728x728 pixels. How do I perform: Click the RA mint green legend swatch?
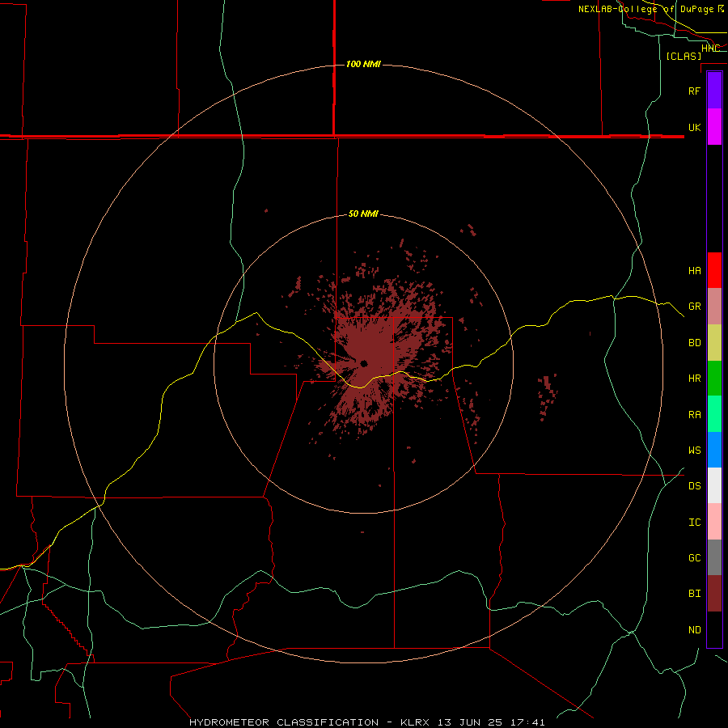click(x=714, y=414)
